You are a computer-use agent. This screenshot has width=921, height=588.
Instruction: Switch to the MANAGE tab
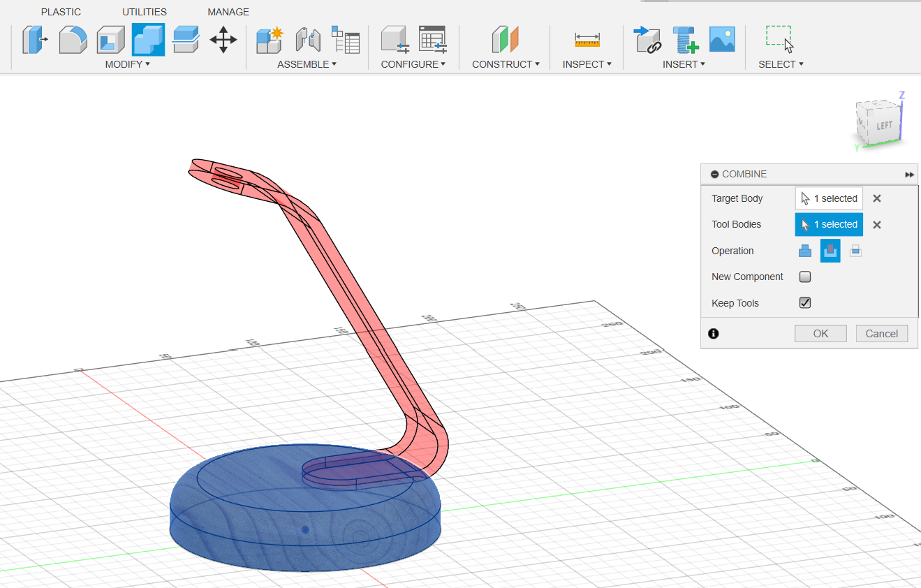pyautogui.click(x=228, y=12)
